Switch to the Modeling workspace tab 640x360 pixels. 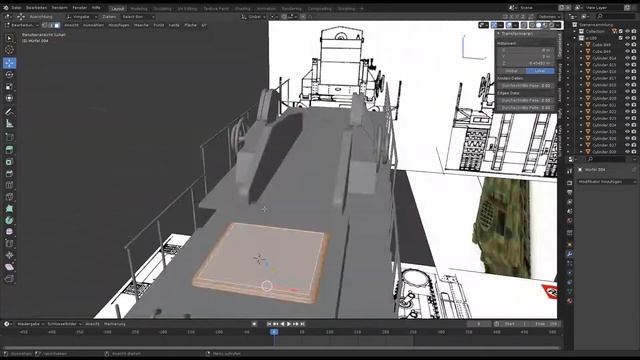click(139, 8)
